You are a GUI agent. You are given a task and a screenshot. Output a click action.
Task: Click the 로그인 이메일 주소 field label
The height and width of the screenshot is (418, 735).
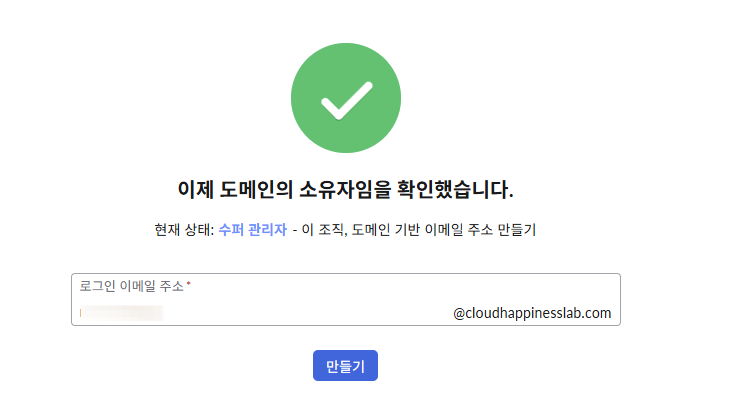click(x=132, y=286)
